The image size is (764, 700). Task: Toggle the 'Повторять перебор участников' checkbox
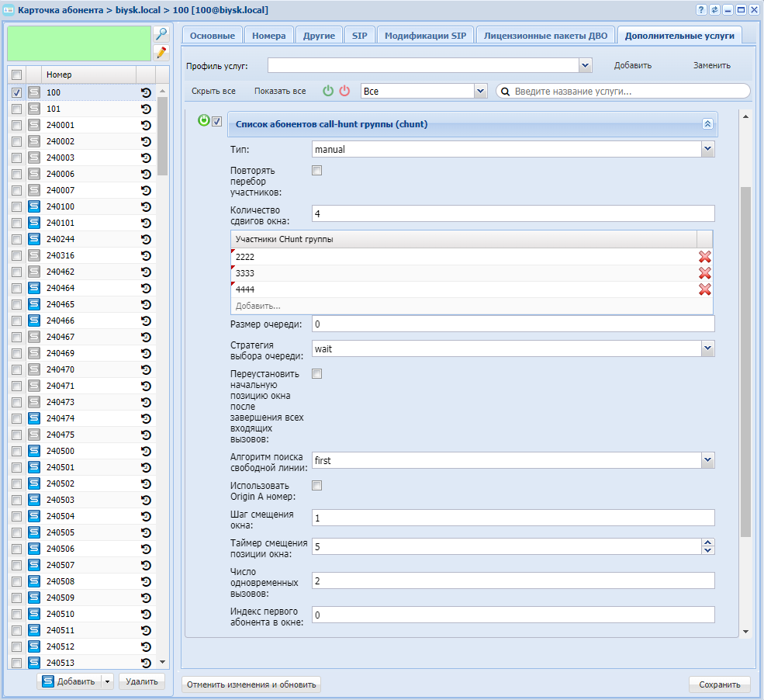[316, 171]
